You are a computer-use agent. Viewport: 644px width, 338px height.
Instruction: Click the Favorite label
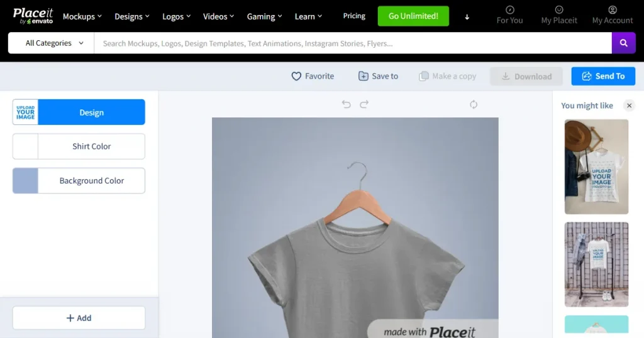pos(319,76)
